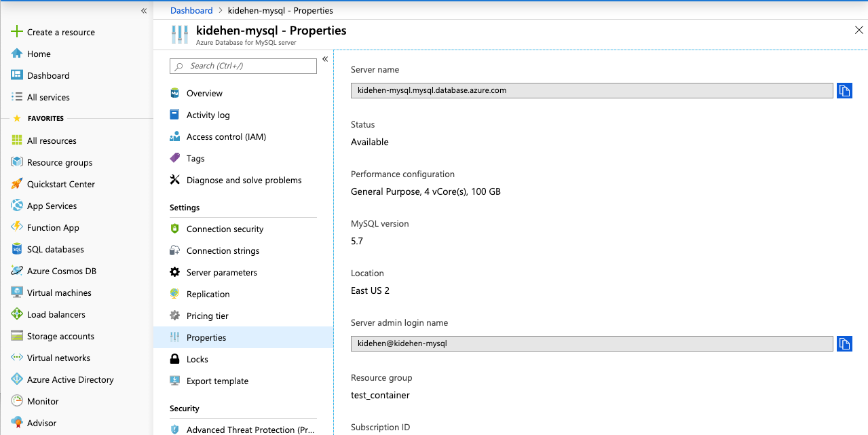Click the Resource groups cube icon
This screenshot has width=868, height=435.
coord(17,162)
